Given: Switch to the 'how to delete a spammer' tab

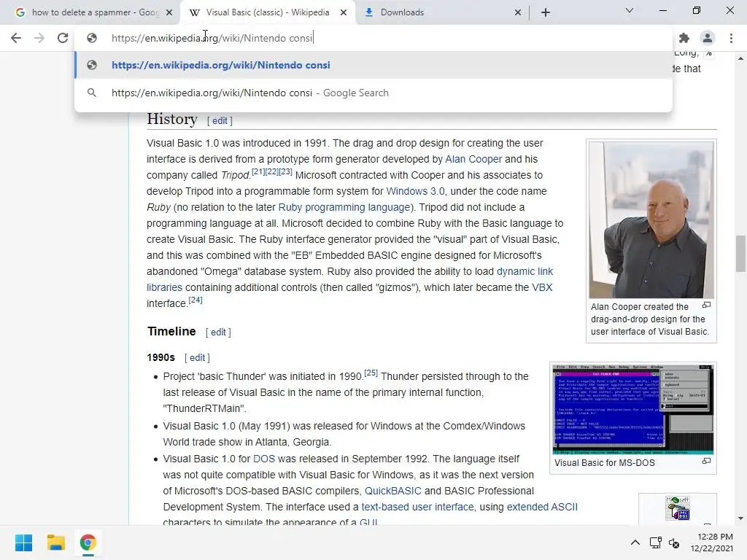Looking at the screenshot, I should [x=90, y=12].
